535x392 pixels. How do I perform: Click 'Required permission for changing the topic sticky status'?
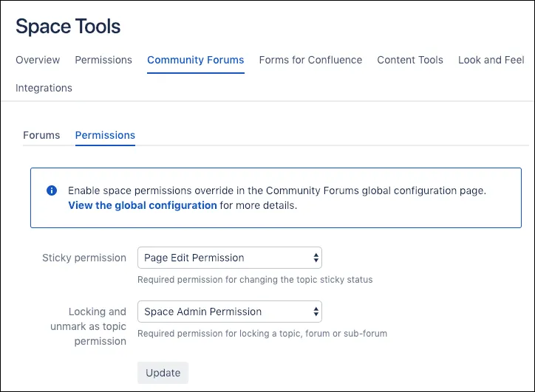pyautogui.click(x=255, y=280)
